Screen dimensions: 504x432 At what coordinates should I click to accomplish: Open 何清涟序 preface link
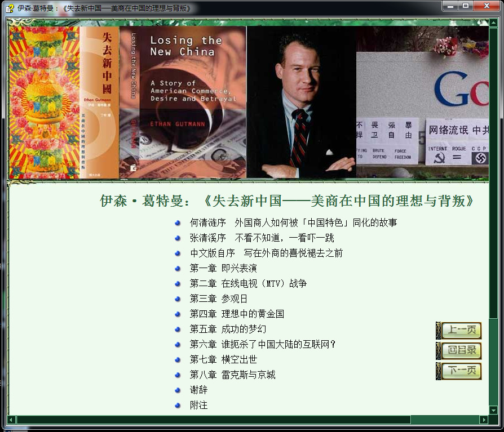(x=293, y=222)
